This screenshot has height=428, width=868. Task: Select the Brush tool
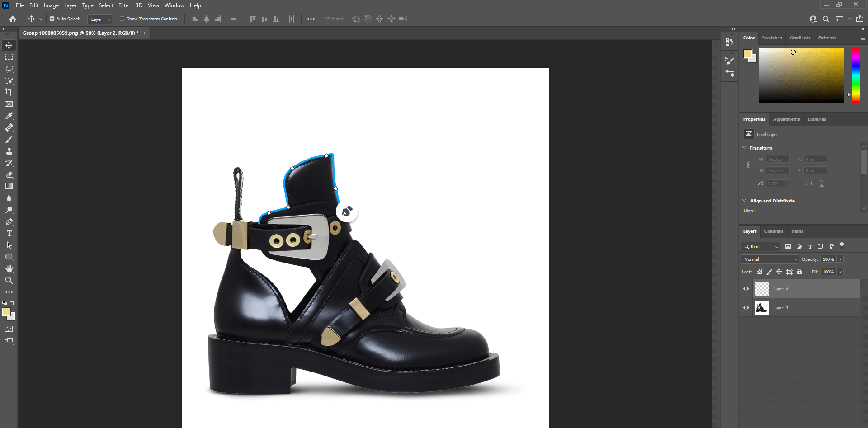point(9,140)
